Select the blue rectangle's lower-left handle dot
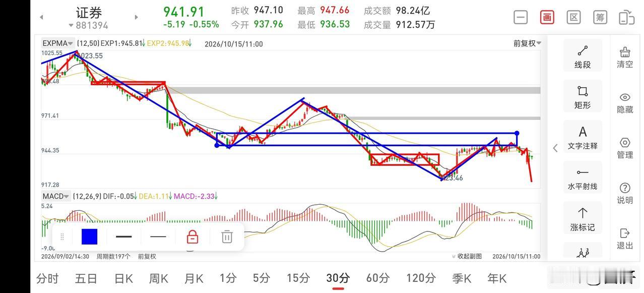This screenshot has height=293, width=644. click(x=217, y=145)
